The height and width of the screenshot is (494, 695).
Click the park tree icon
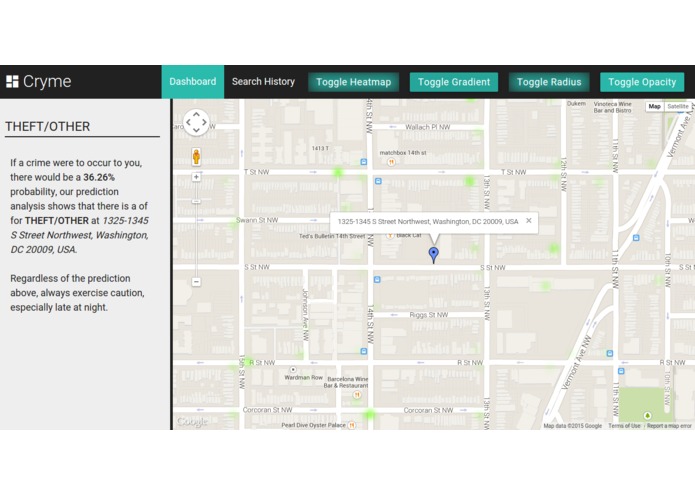pos(648,416)
